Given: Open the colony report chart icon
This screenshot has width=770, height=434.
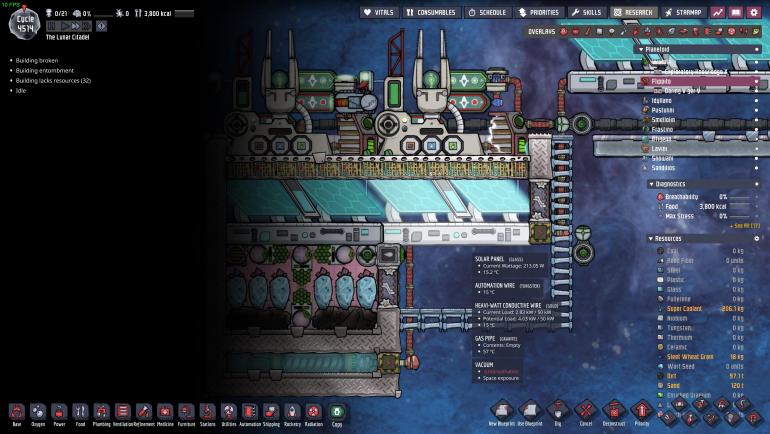Looking at the screenshot, I should [718, 12].
